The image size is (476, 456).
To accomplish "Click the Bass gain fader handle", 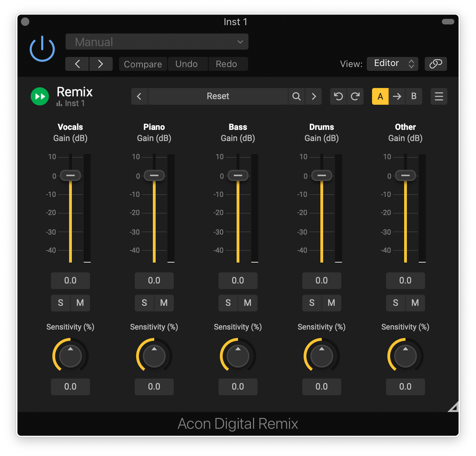I will point(238,175).
